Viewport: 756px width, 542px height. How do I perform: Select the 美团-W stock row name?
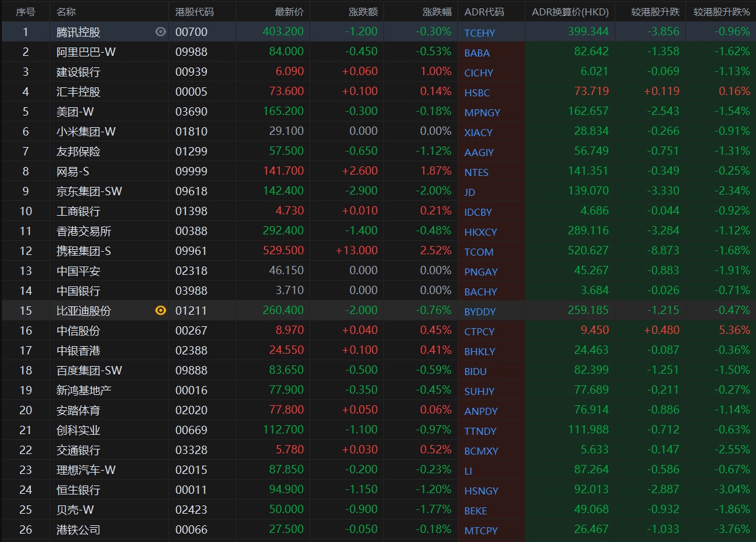pyautogui.click(x=77, y=111)
